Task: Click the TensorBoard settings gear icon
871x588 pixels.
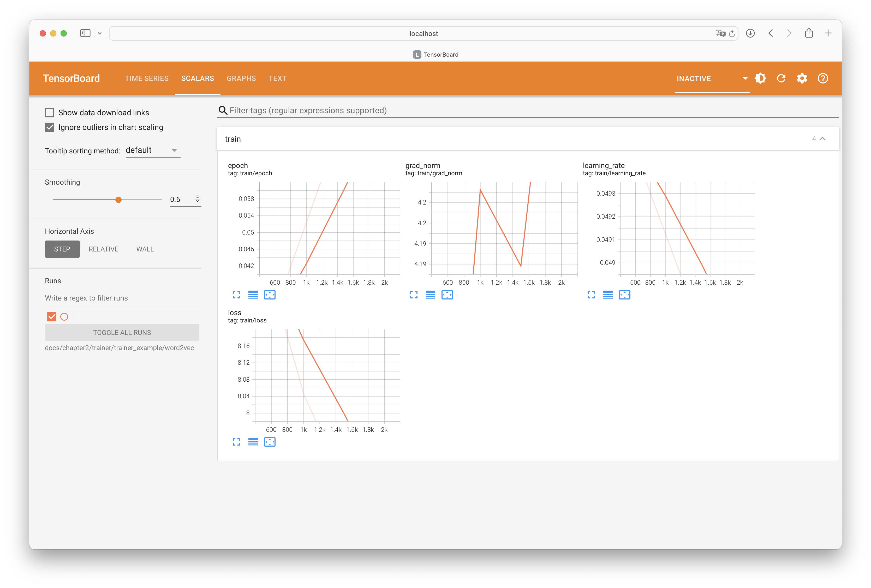Action: [x=802, y=78]
